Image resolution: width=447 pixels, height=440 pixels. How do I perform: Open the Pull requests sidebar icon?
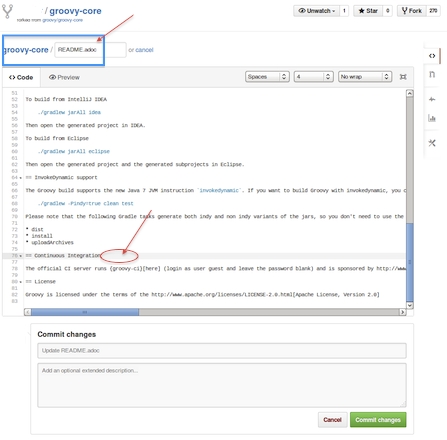click(x=432, y=74)
